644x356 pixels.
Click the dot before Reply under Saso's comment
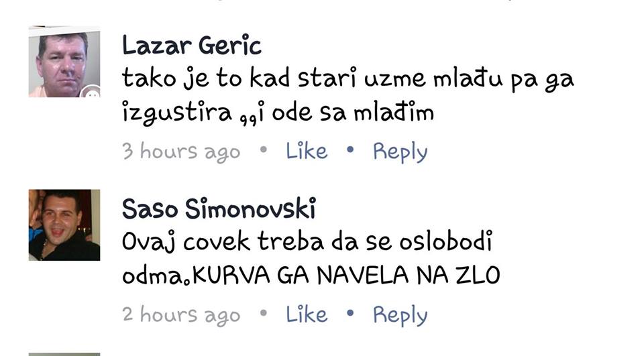pyautogui.click(x=350, y=313)
